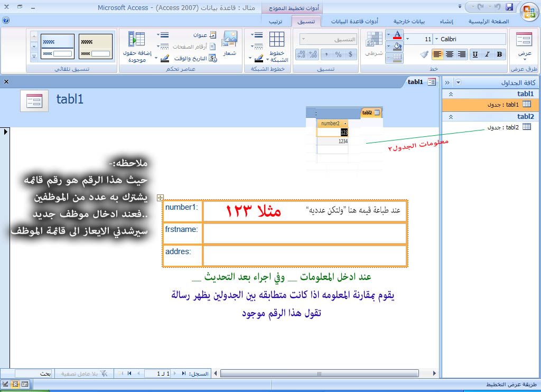Open the control line color pen dropdown

(162, 58)
